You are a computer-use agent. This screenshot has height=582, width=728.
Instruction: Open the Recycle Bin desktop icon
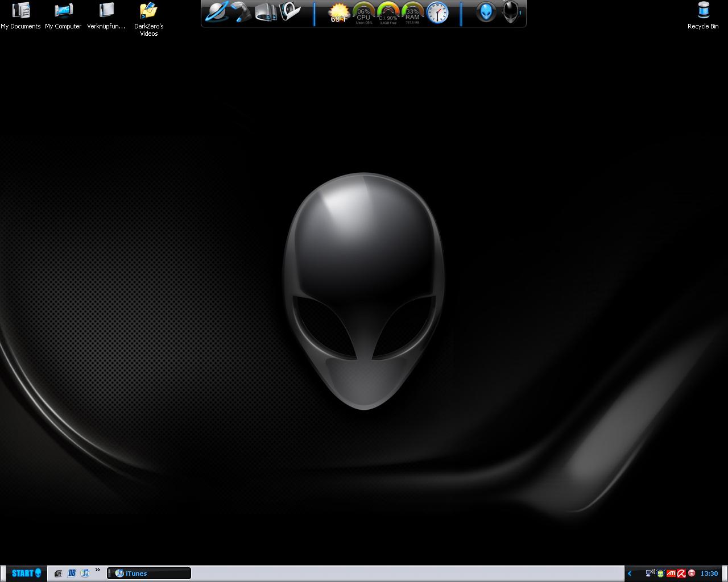click(703, 15)
